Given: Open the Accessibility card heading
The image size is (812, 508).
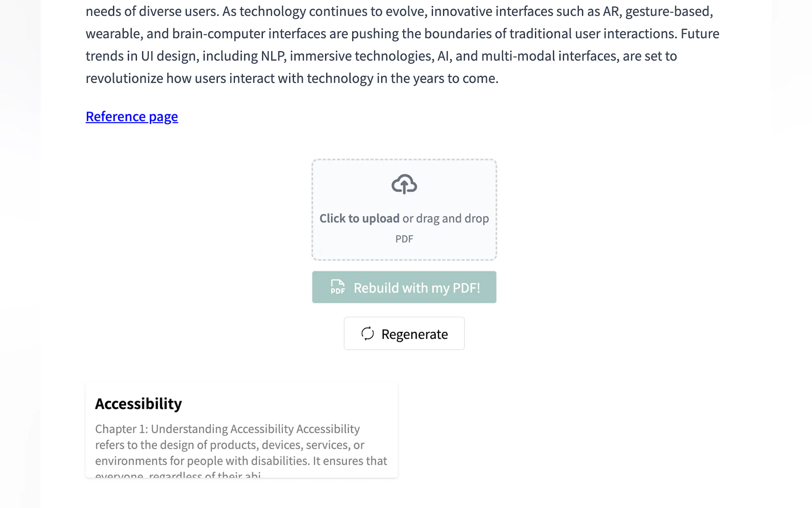Looking at the screenshot, I should (x=138, y=403).
